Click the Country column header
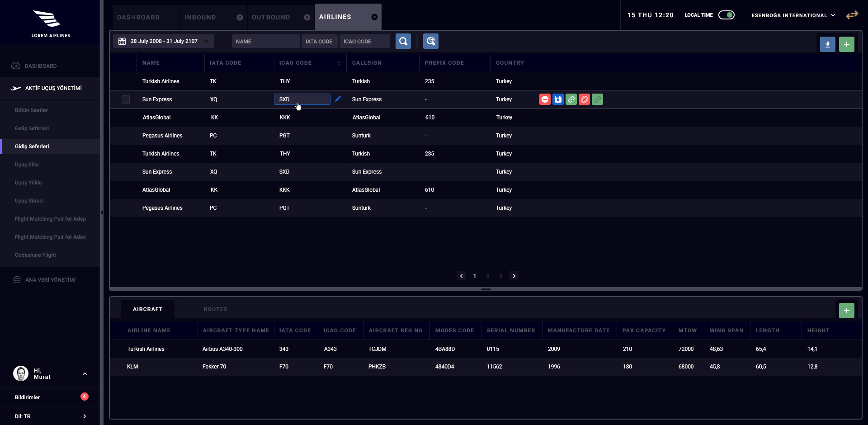Viewport: 868px width, 425px height. point(509,63)
